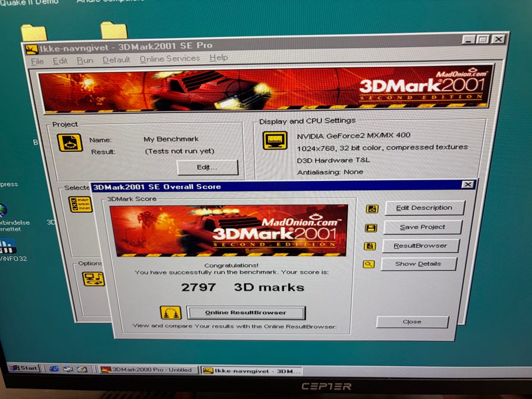
Task: Click the Start button on the taskbar
Action: click(x=23, y=368)
